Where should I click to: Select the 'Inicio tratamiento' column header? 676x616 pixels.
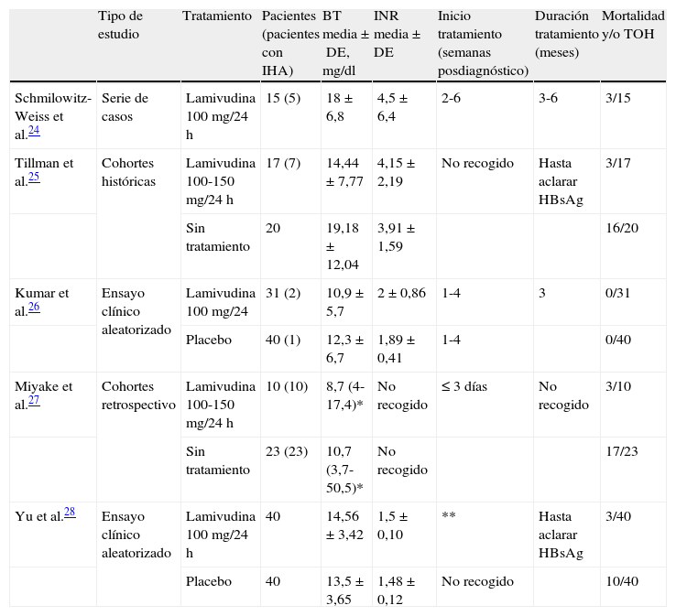point(483,43)
